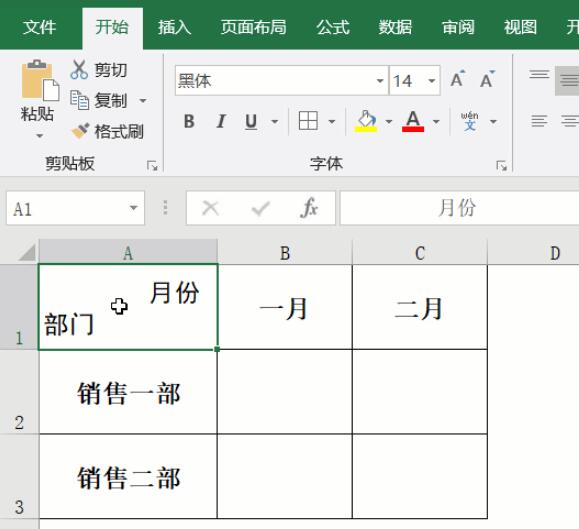
Task: Toggle Underline formatting
Action: pos(251,121)
